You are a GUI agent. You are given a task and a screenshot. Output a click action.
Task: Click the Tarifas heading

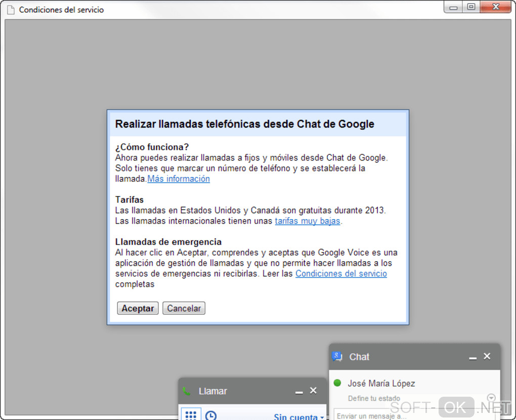pos(130,199)
